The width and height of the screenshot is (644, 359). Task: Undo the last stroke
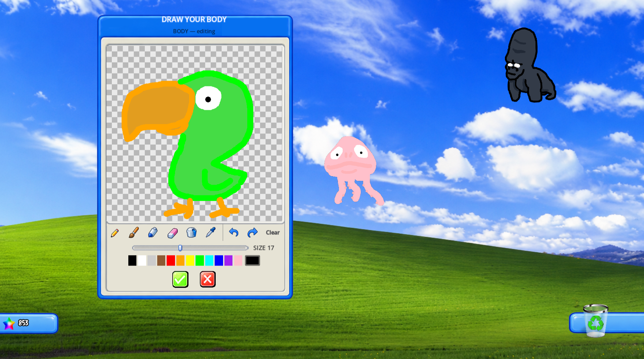(233, 232)
